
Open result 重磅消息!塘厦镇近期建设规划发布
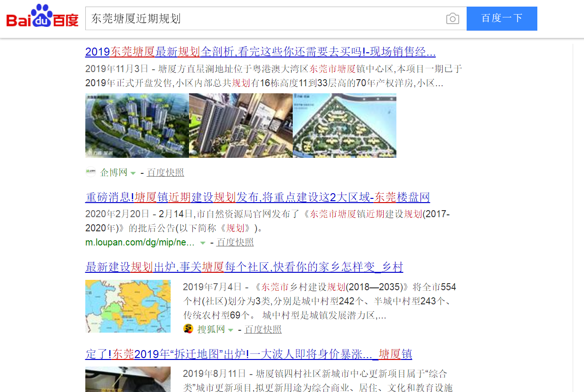(x=257, y=197)
